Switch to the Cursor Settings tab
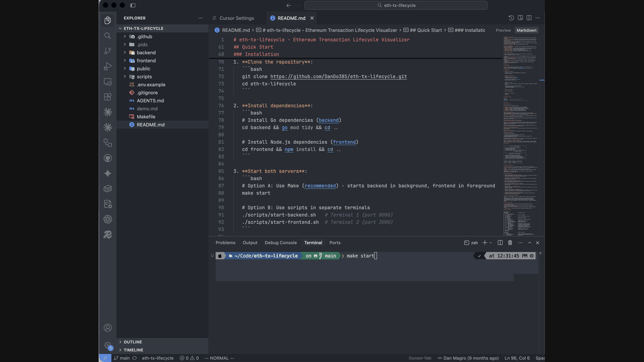This screenshot has width=644, height=362. (237, 18)
